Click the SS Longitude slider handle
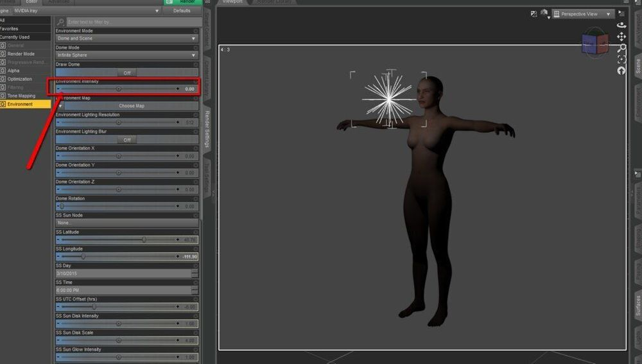 (x=83, y=257)
